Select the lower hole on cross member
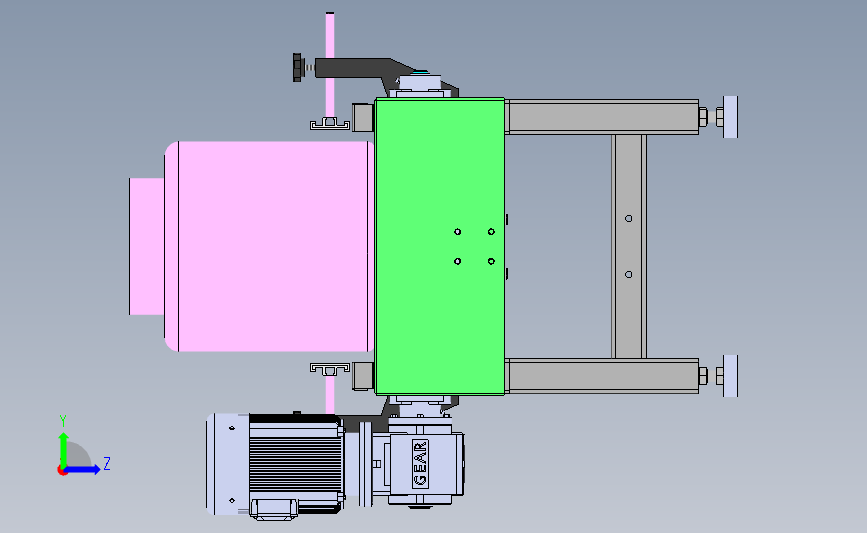 (629, 274)
